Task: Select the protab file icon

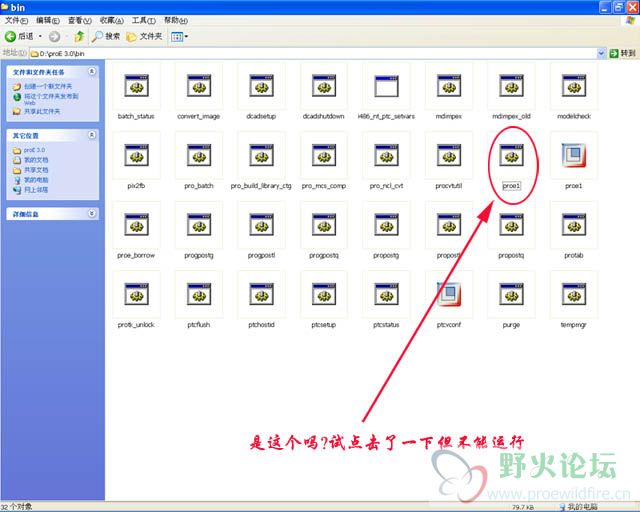Action: 573,225
